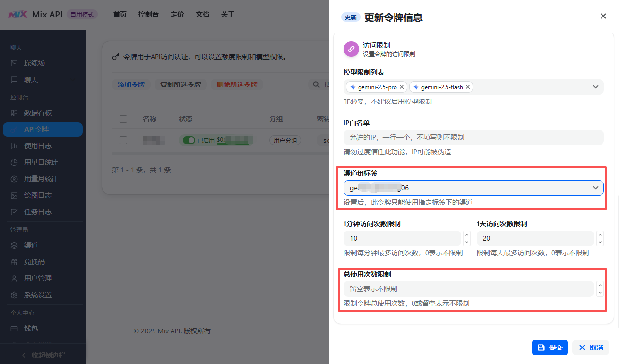Toggle the 已启用 token status switch
This screenshot has width=619, height=364.
(189, 140)
